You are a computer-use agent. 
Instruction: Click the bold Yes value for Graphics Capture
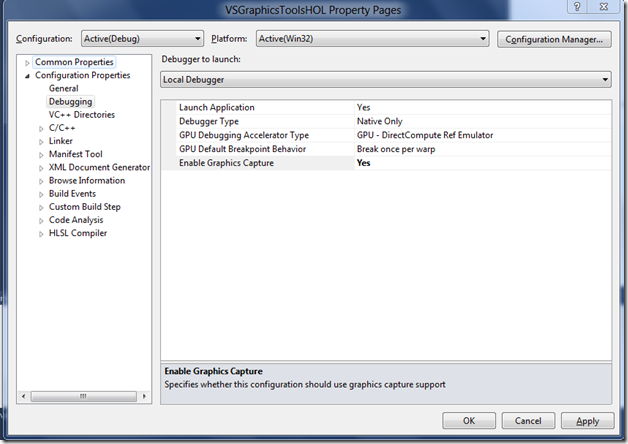tap(364, 163)
